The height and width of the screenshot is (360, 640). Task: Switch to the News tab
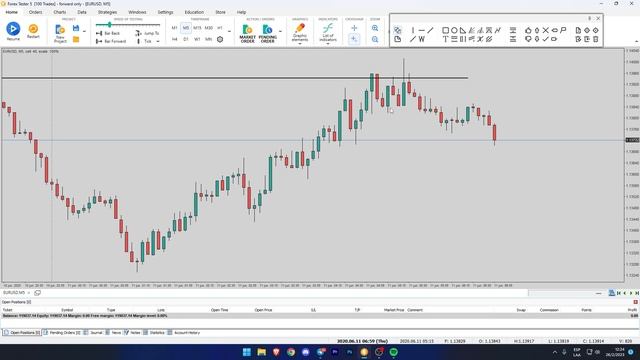(113, 333)
